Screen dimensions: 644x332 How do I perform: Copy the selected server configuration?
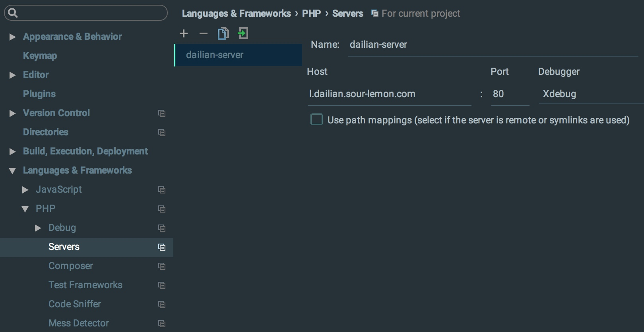223,33
